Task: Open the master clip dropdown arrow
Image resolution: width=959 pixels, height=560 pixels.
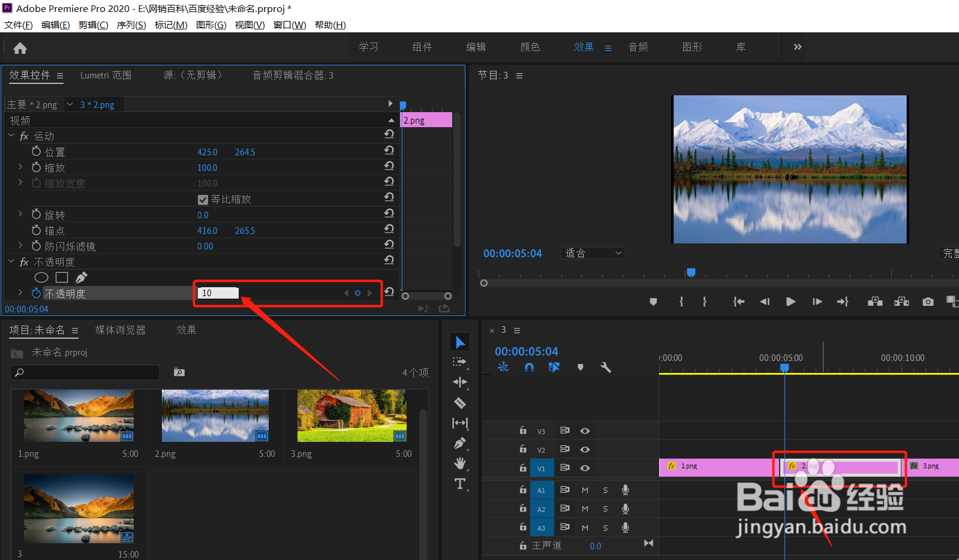Action: pos(70,104)
